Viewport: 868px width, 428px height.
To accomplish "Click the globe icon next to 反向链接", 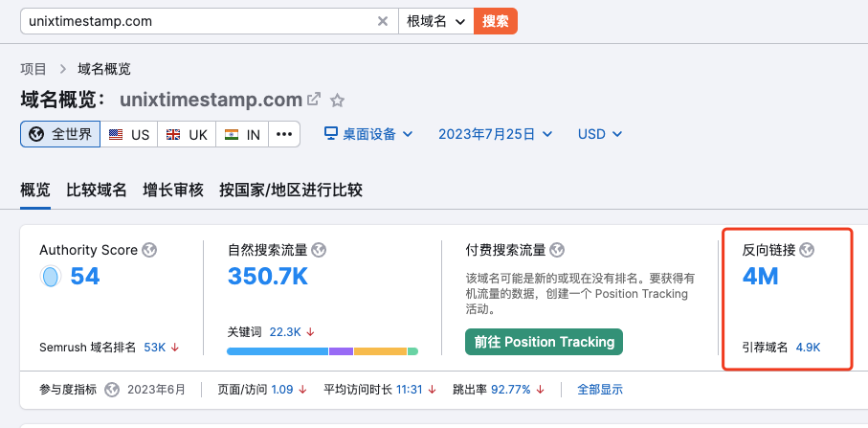I will (807, 250).
